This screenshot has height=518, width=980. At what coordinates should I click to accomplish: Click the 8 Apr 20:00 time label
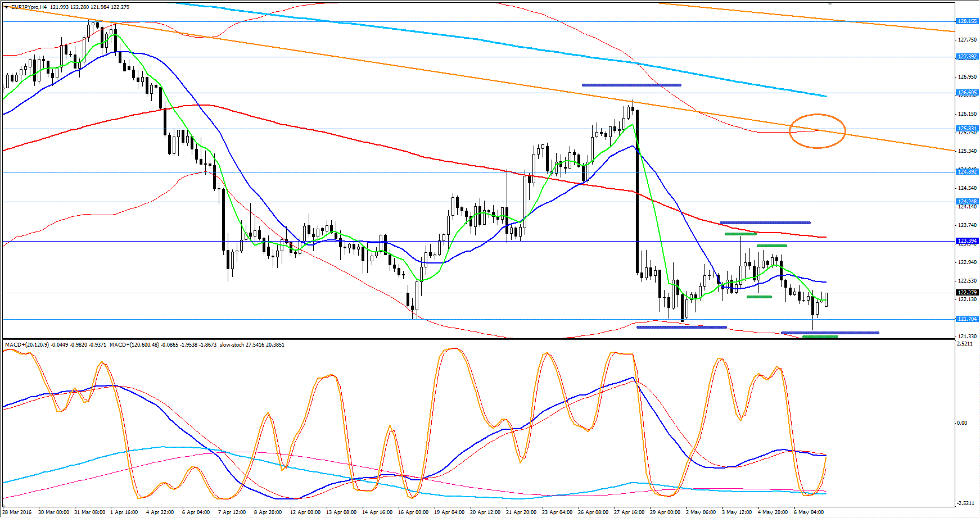[268, 512]
